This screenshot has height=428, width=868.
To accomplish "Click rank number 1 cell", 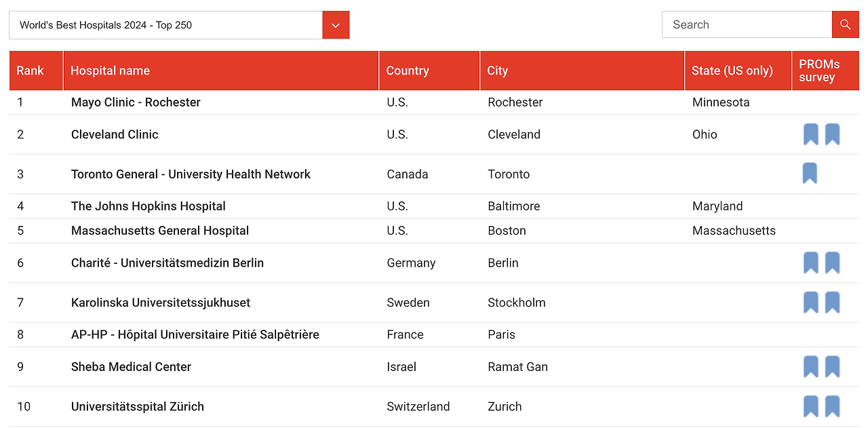I will [x=20, y=102].
